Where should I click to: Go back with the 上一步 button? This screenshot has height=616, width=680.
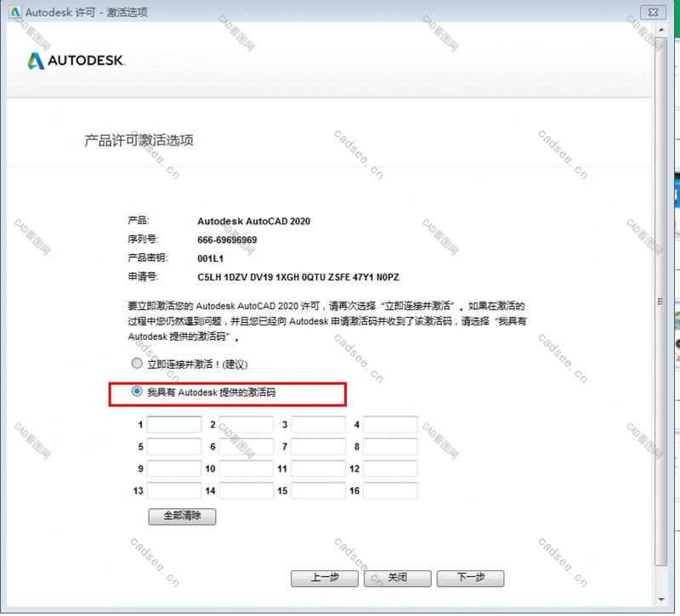(x=325, y=579)
